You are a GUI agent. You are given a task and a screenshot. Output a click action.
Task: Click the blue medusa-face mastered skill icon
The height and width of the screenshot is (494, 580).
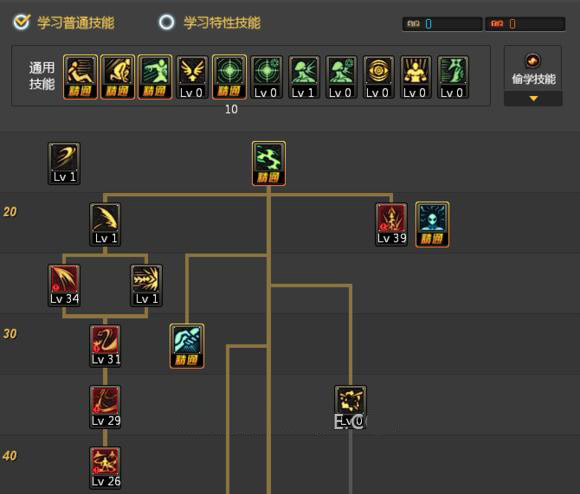[x=432, y=224]
